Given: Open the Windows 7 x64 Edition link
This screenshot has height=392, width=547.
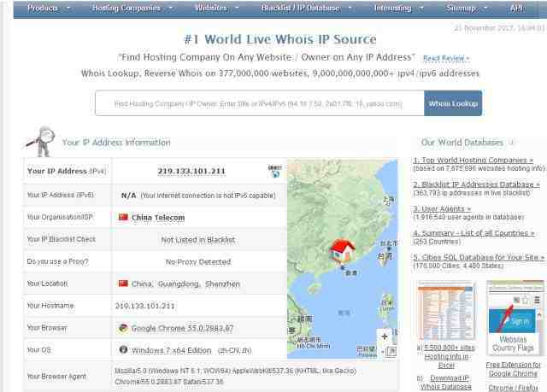Looking at the screenshot, I should pyautogui.click(x=171, y=350).
